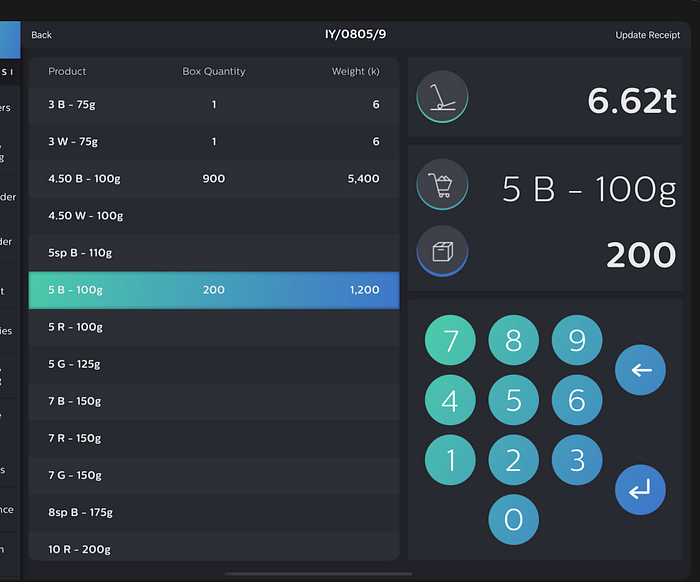Click Update Receipt
Image resolution: width=700 pixels, height=582 pixels.
tap(647, 35)
